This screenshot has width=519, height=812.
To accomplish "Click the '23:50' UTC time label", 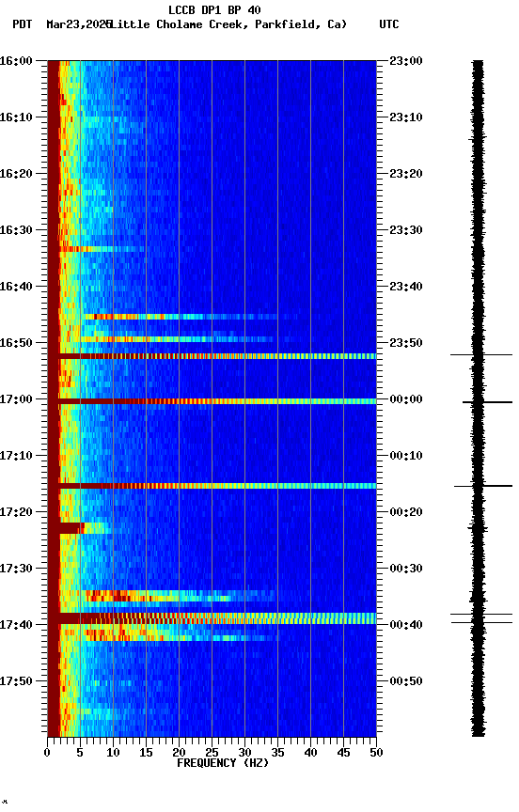I will point(406,343).
